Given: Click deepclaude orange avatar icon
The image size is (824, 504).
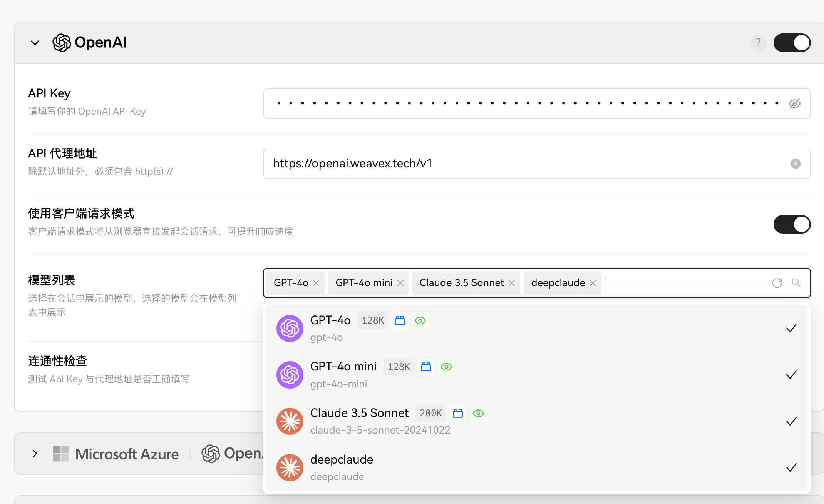Looking at the screenshot, I should click(x=290, y=467).
